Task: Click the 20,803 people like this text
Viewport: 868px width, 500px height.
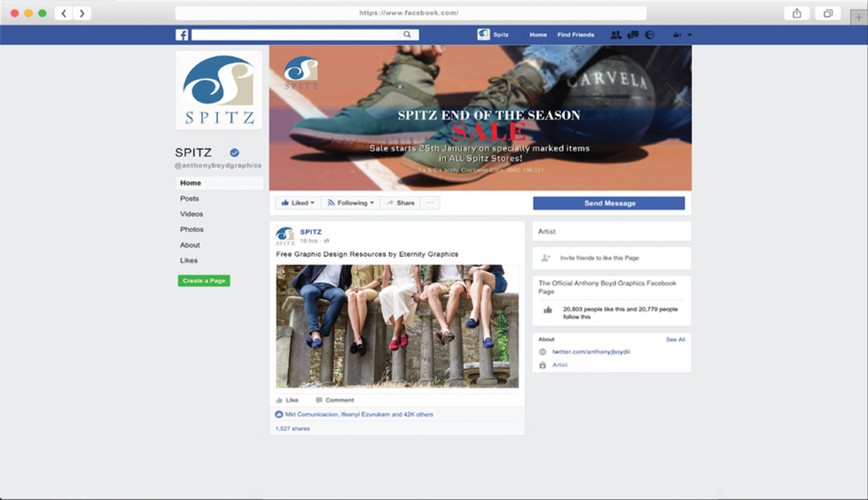Action: point(621,313)
